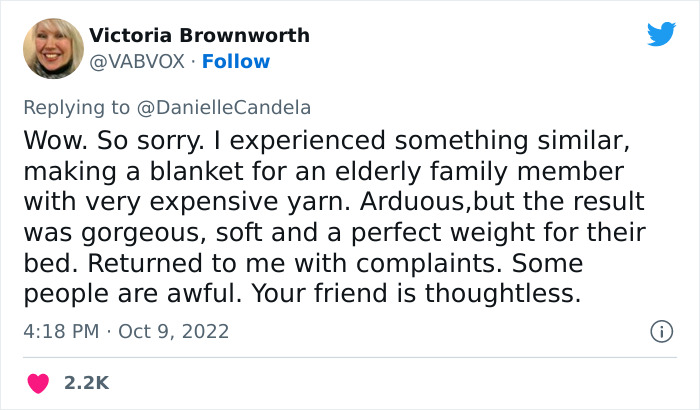Open the info circle icon
The height and width of the screenshot is (410, 700).
[x=660, y=330]
